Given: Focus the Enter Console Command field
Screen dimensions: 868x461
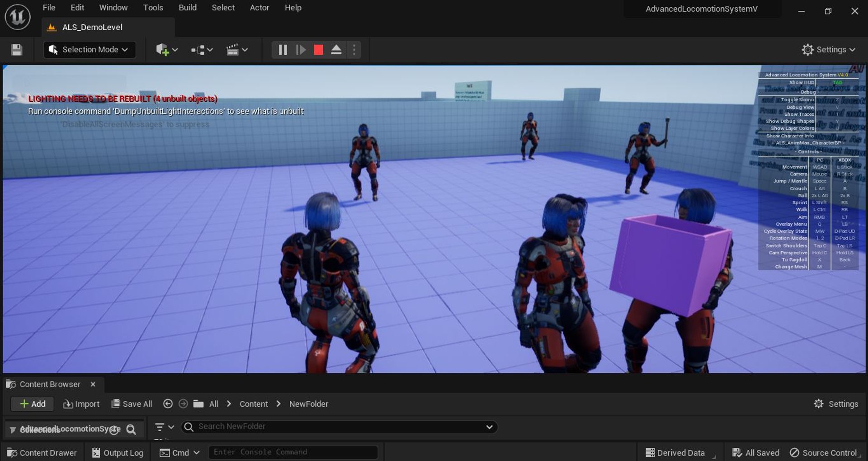Looking at the screenshot, I should tap(293, 452).
